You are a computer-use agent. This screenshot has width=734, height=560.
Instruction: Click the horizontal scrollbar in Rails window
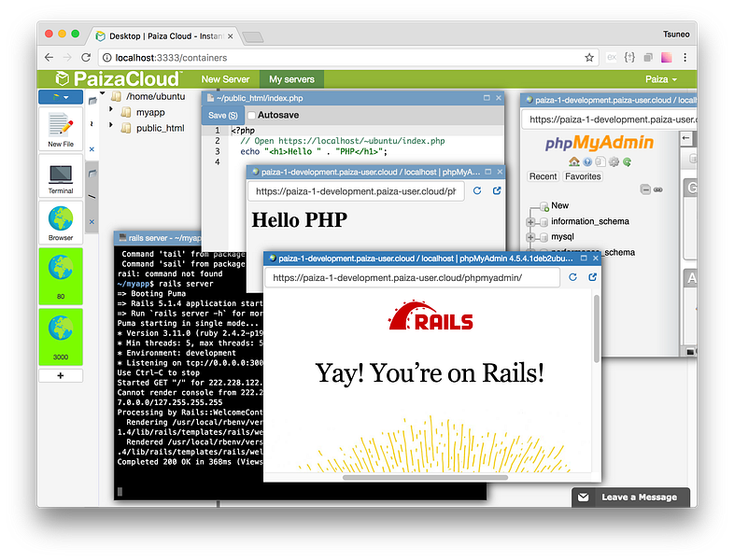point(425,478)
